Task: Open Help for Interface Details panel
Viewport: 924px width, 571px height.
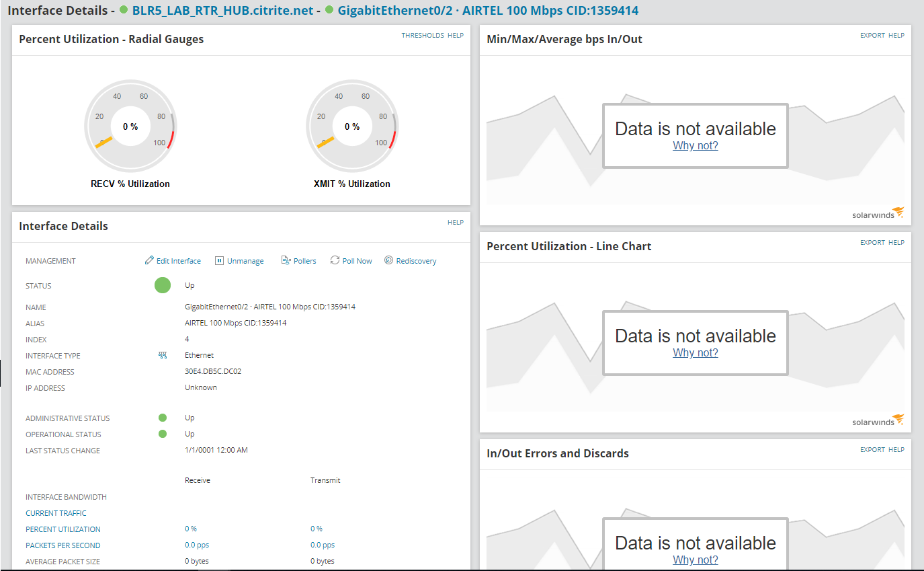Action: coord(456,222)
